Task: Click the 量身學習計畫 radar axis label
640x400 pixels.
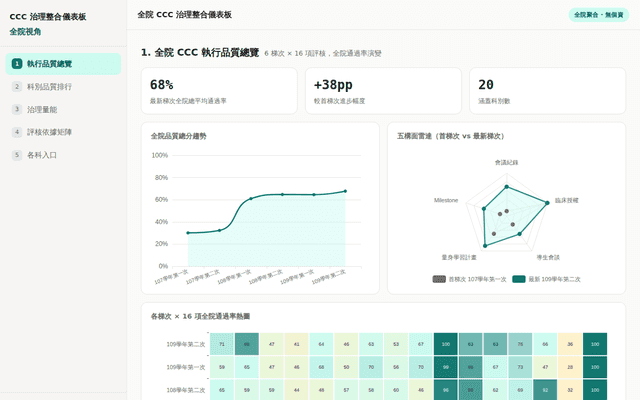Action: coord(459,258)
